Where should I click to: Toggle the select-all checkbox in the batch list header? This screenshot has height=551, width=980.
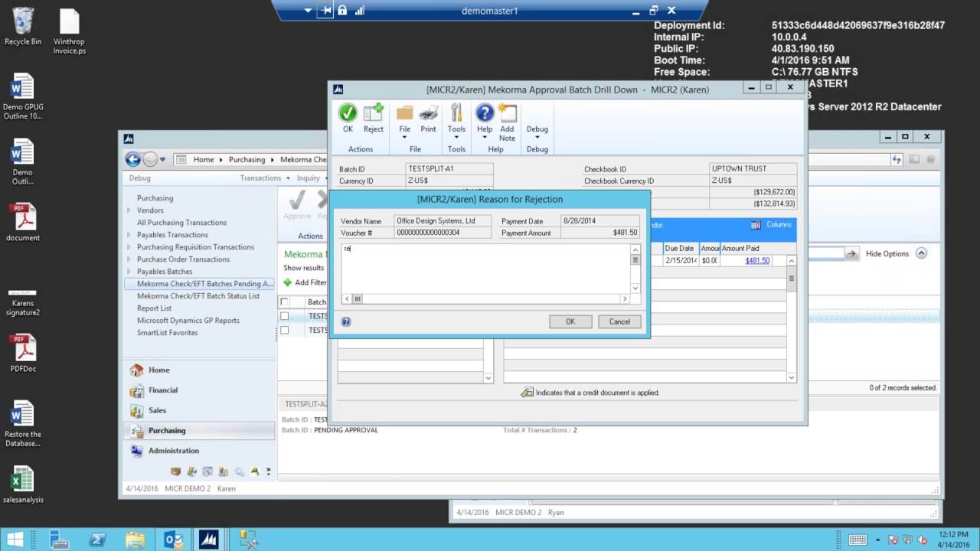[285, 302]
